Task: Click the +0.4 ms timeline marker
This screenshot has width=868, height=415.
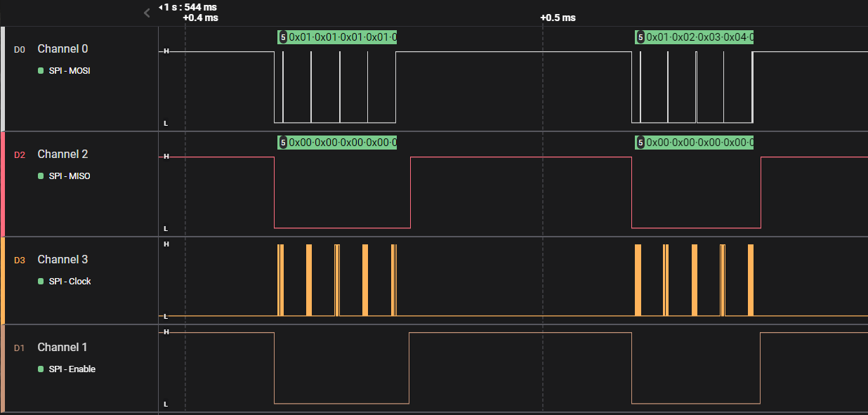Action: pyautogui.click(x=200, y=18)
